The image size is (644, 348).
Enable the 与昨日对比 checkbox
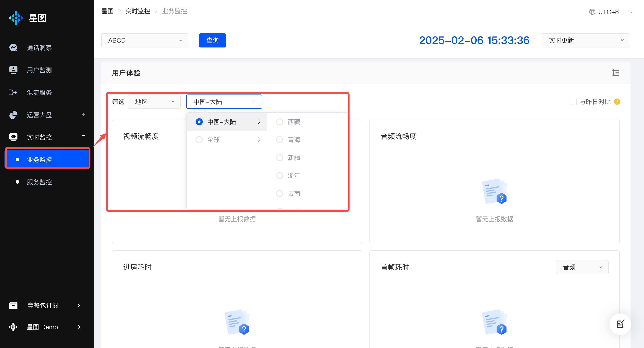click(x=574, y=102)
